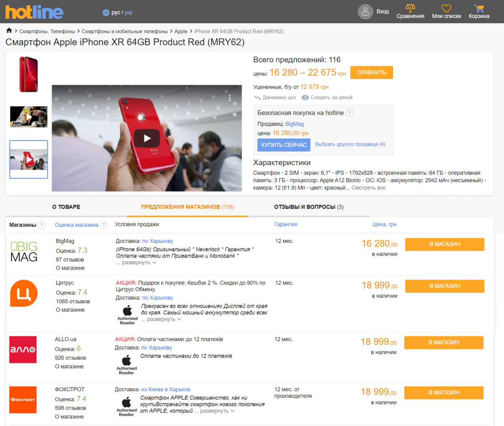Click help icon beside Магазины header
The width and height of the screenshot is (504, 426).
pos(42,225)
